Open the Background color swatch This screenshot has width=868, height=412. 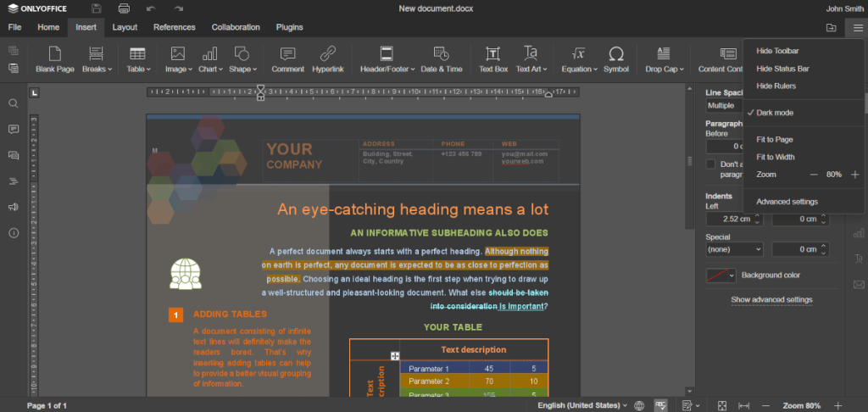720,276
